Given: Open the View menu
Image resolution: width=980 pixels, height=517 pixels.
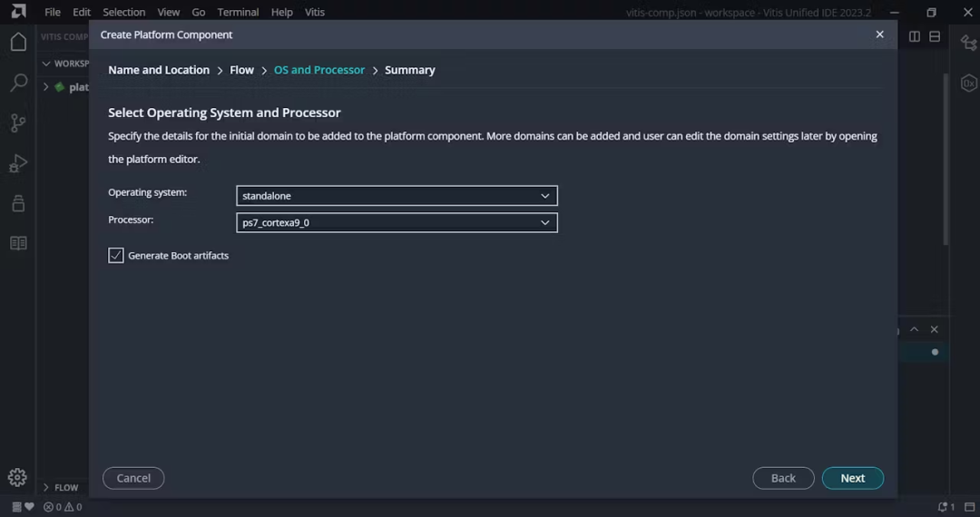Looking at the screenshot, I should point(168,12).
